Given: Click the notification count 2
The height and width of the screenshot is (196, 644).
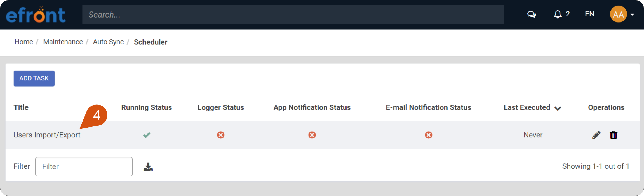Looking at the screenshot, I should pos(568,14).
